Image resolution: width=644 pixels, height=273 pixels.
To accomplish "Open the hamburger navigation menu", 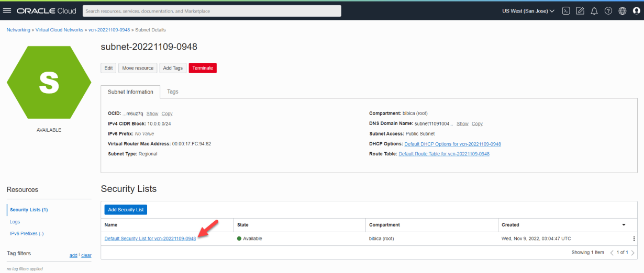I will 7,11.
